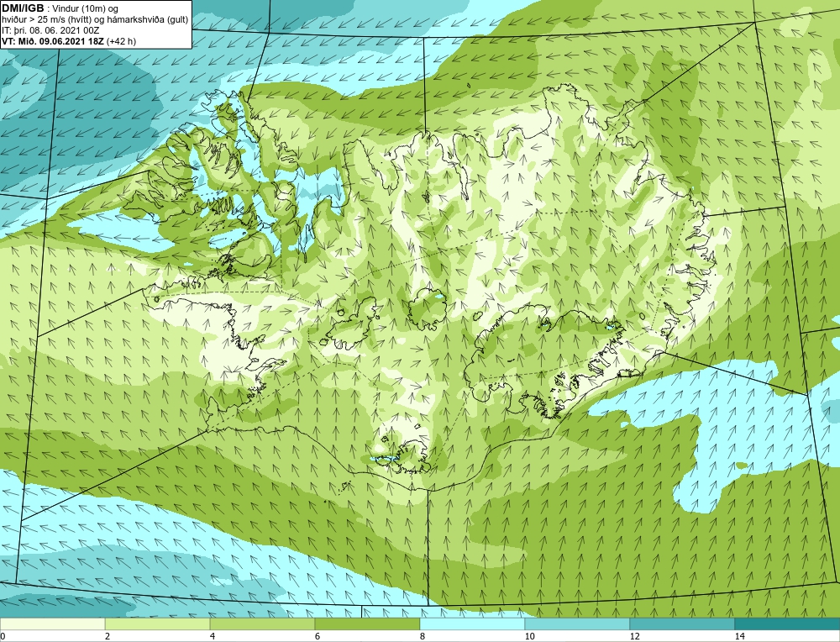The height and width of the screenshot is (642, 840).
Task: Click the legend scale label '8'
Action: pos(423,636)
